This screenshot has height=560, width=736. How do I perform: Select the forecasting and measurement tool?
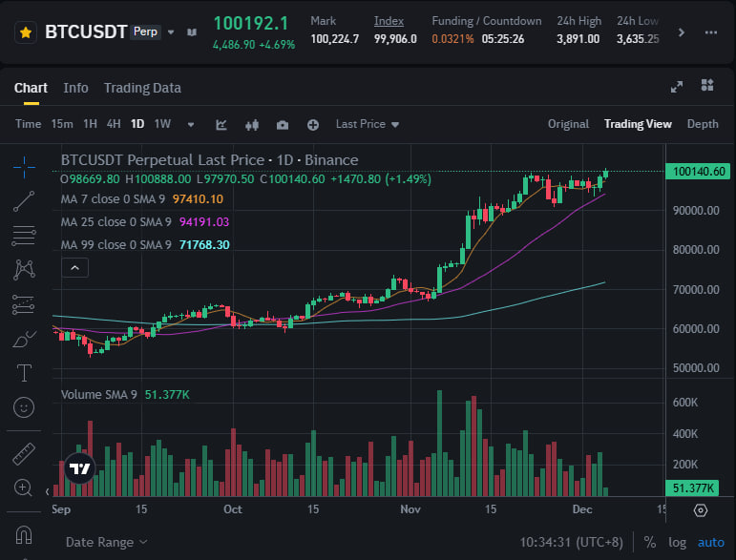(x=24, y=304)
